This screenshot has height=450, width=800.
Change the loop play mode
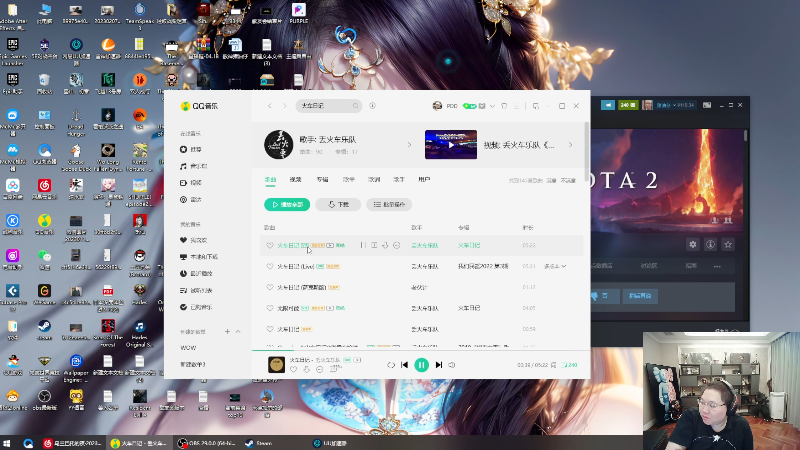point(391,365)
